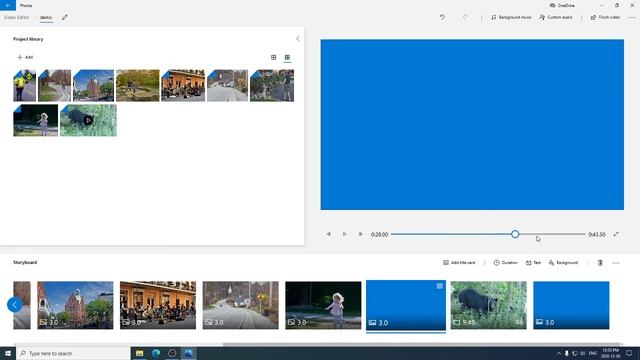This screenshot has height=360, width=640.
Task: Select the garden people library photo
Action: [x=272, y=85]
